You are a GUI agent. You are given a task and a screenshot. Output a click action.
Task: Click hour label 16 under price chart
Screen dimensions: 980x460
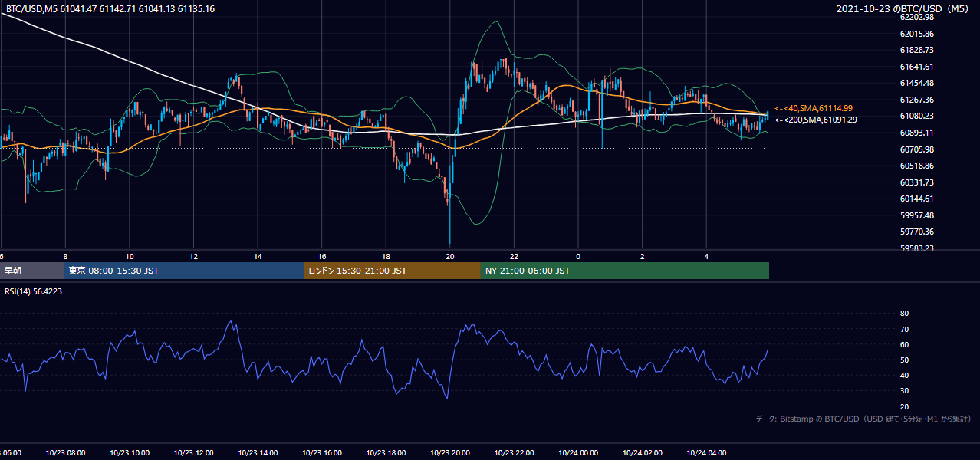point(322,257)
